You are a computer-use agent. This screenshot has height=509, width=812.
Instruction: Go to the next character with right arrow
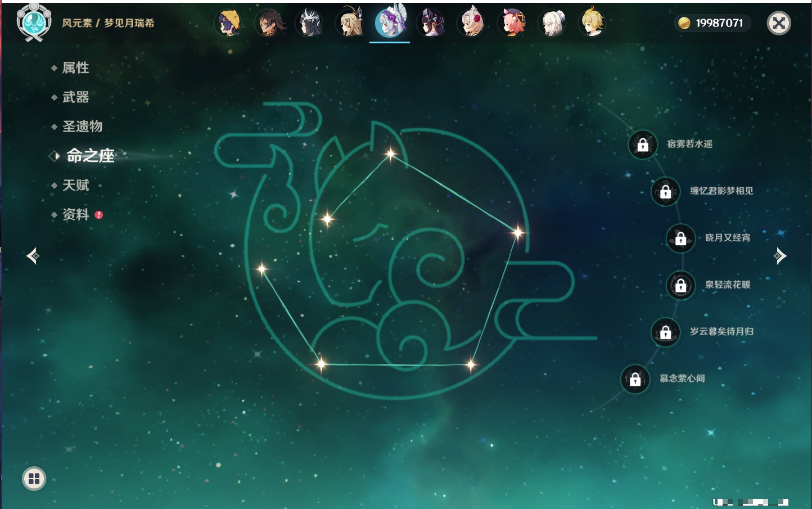(x=780, y=256)
